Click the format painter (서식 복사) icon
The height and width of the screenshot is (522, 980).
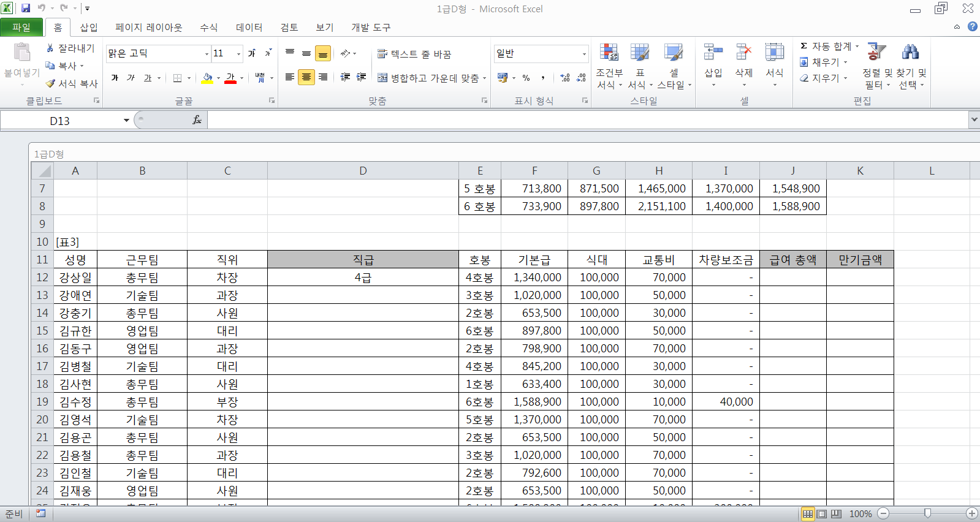click(51, 83)
